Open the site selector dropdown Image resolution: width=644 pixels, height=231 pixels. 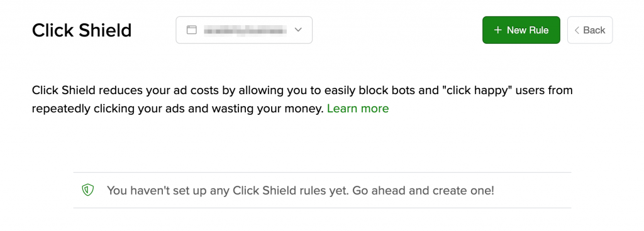pyautogui.click(x=244, y=30)
